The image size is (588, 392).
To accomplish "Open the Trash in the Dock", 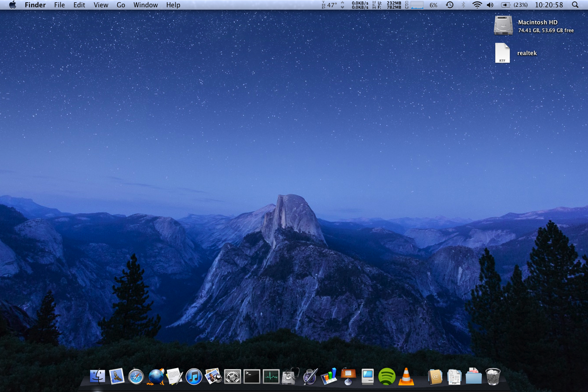I will click(x=493, y=376).
